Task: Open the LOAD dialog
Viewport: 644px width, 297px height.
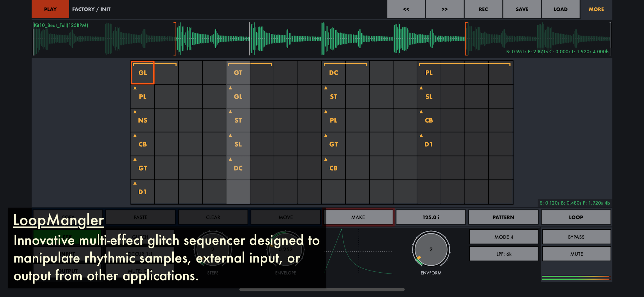Action: pos(560,9)
